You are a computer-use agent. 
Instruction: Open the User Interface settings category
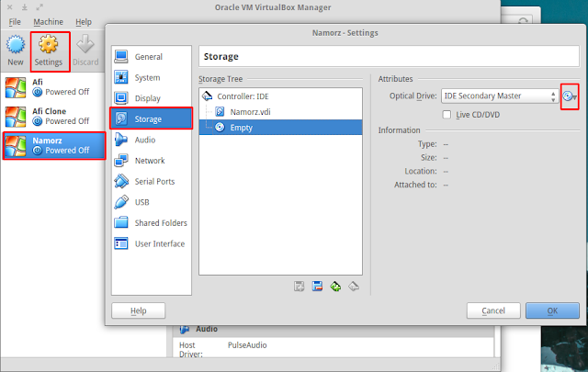click(151, 243)
